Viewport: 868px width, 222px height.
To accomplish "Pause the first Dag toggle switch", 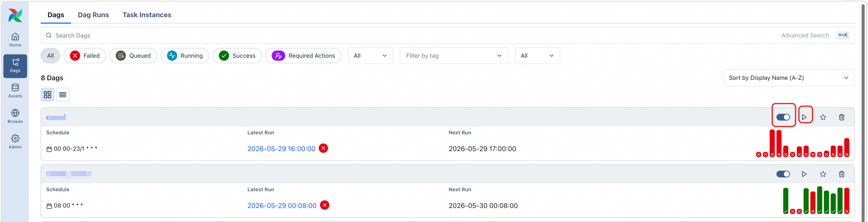I will pyautogui.click(x=783, y=117).
